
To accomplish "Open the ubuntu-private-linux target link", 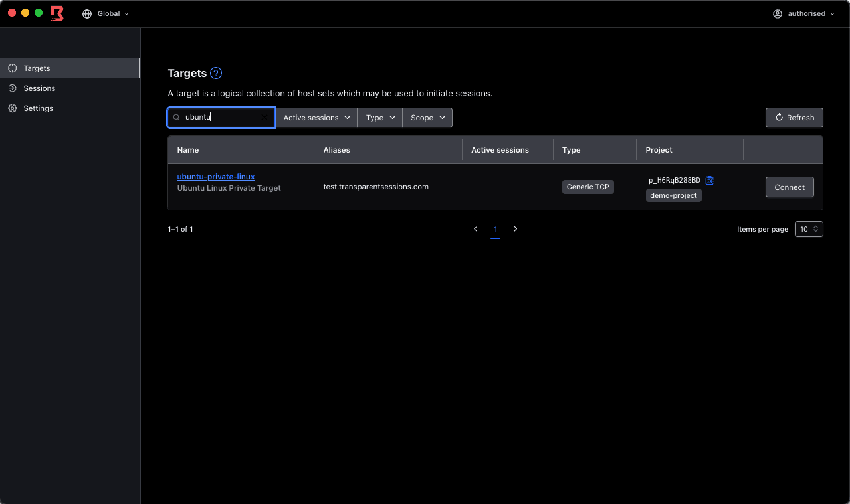I will tap(216, 177).
